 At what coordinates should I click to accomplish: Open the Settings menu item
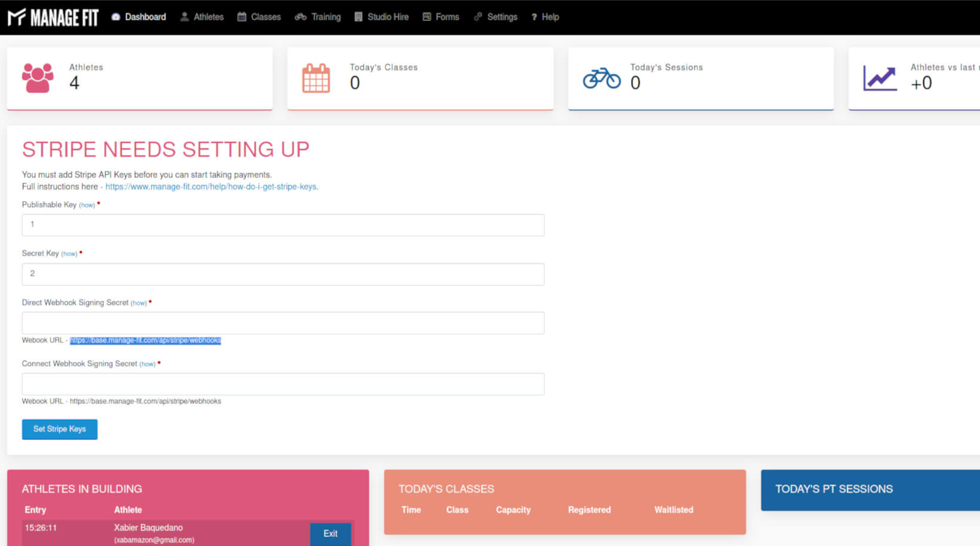click(495, 17)
